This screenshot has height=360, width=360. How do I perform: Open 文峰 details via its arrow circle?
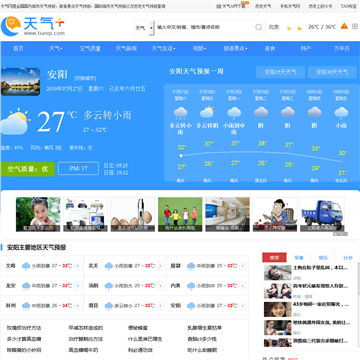[x=78, y=266]
